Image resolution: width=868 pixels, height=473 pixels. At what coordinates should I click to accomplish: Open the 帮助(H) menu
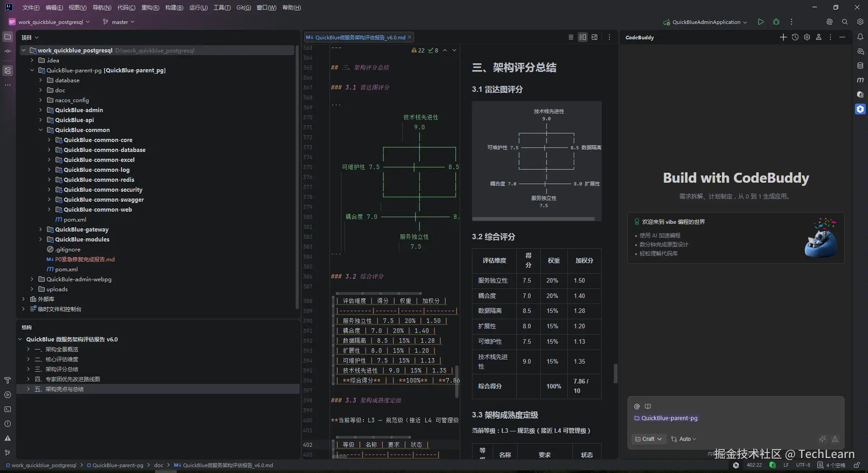(291, 7)
